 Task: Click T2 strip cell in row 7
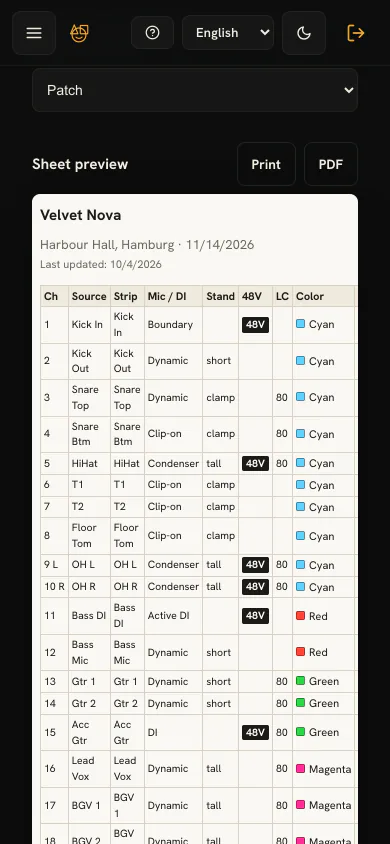[127, 507]
